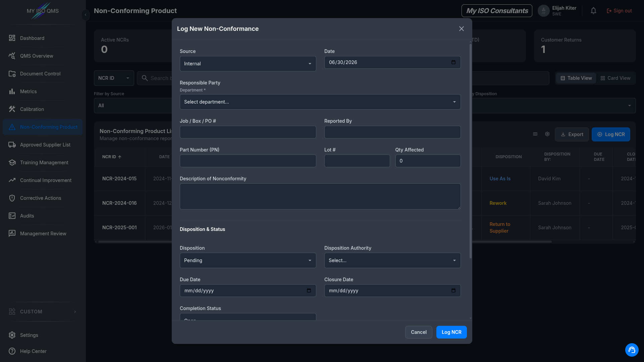Open the notifications bell icon

[593, 11]
